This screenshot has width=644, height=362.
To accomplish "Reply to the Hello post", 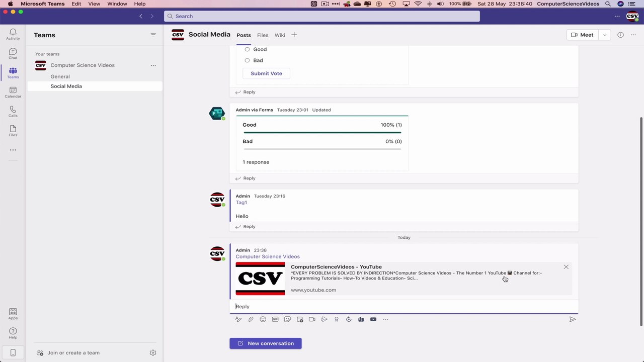I will (x=246, y=227).
